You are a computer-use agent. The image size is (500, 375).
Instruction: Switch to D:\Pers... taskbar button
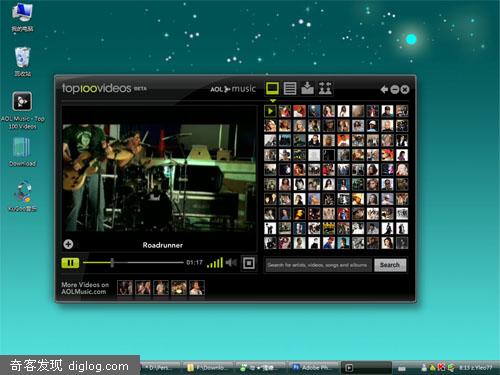(x=160, y=368)
